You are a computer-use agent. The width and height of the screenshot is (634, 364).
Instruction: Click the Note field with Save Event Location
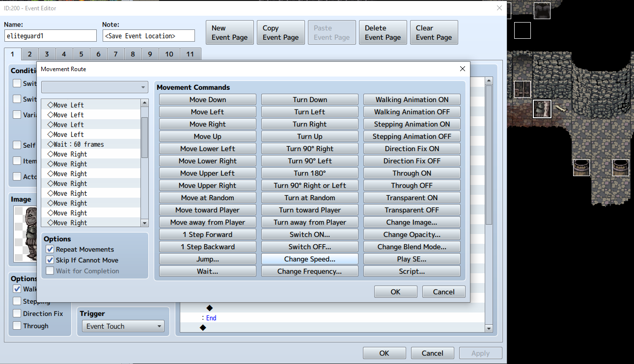(149, 36)
